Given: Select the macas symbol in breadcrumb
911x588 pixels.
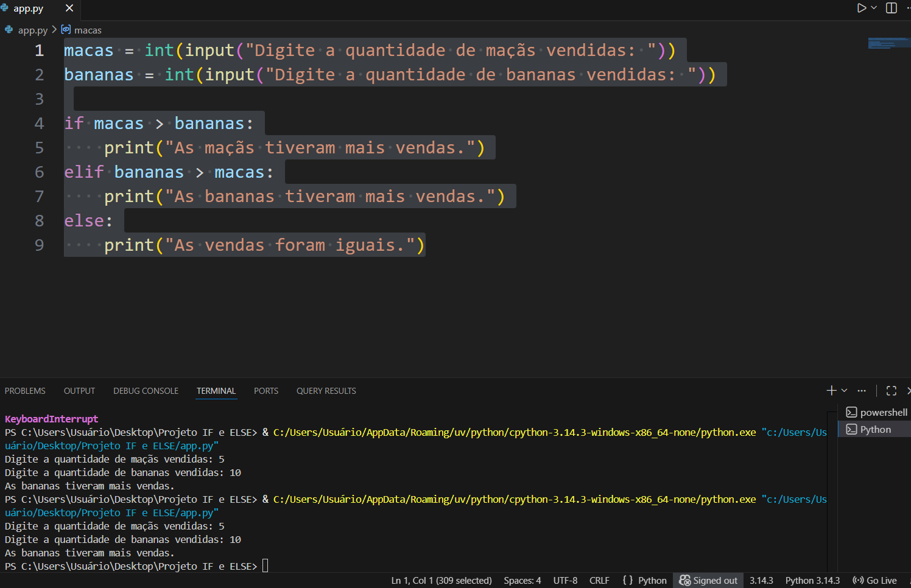Looking at the screenshot, I should 88,30.
